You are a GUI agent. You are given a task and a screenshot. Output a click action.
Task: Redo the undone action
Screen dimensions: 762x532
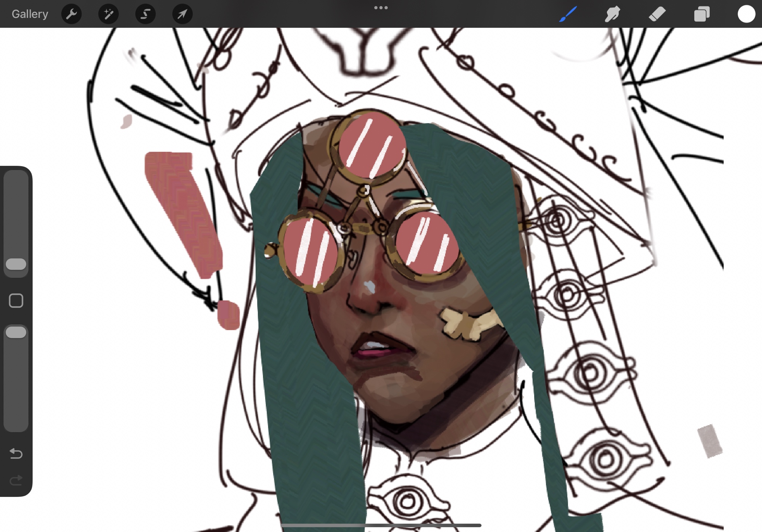pos(16,481)
